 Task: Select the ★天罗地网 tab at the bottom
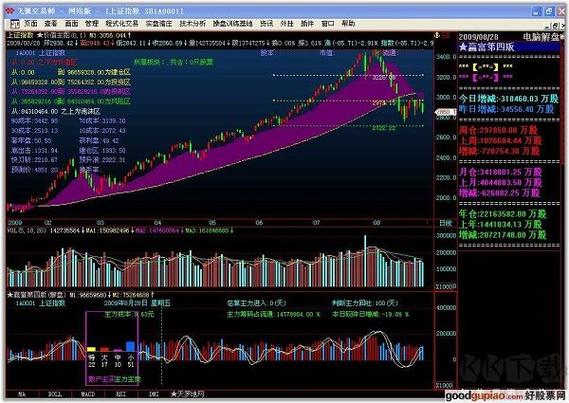point(187,394)
